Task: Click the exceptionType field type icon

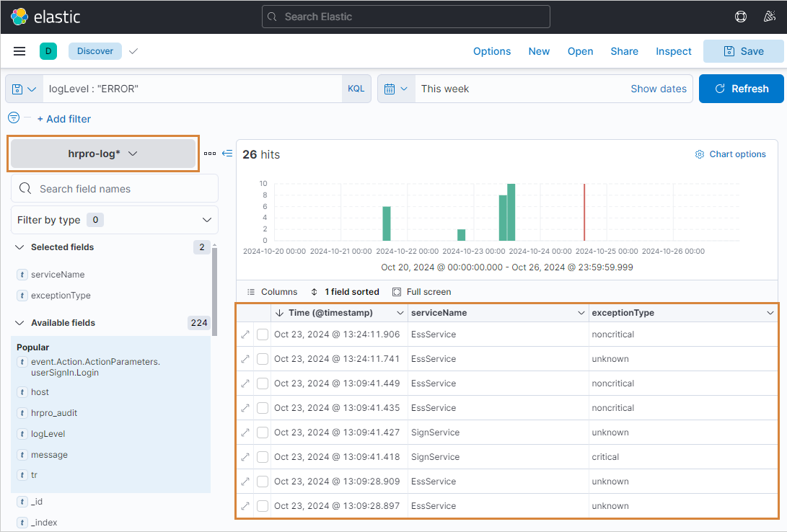Action: [x=22, y=296]
